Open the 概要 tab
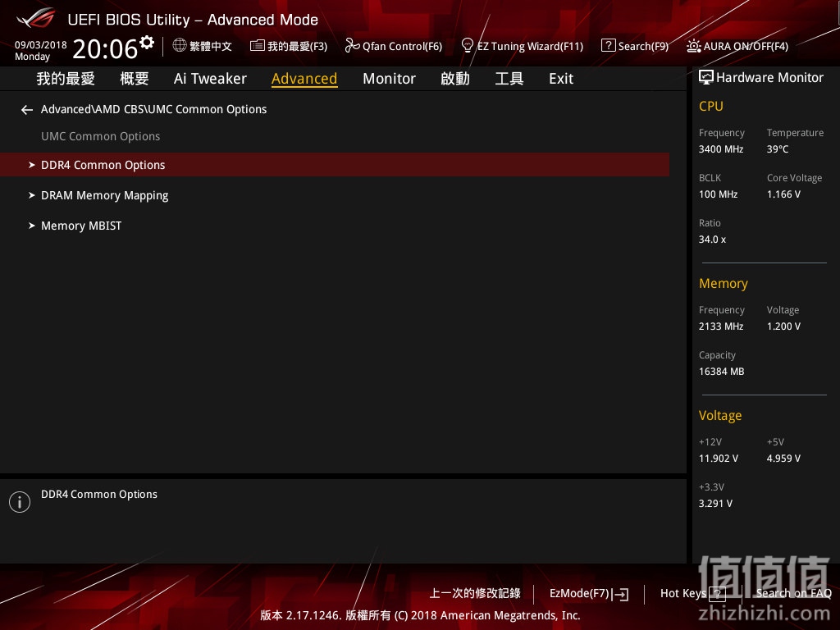Viewport: 840px width, 630px height. (x=135, y=79)
